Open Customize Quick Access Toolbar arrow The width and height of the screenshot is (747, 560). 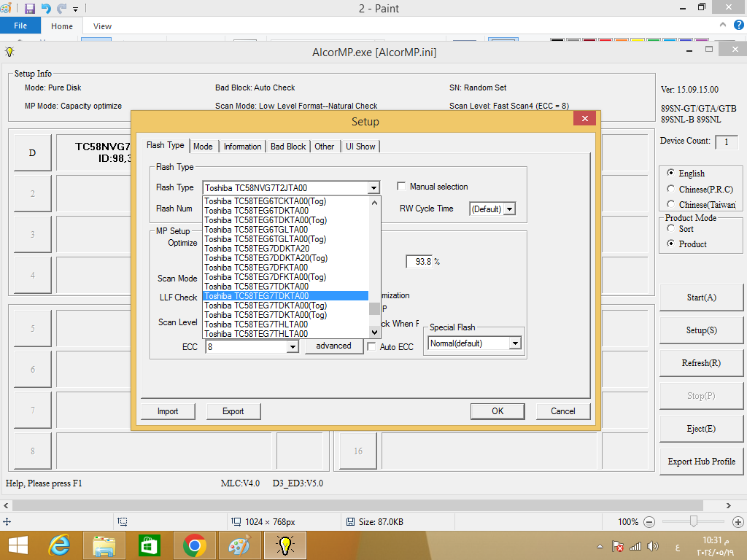point(75,9)
